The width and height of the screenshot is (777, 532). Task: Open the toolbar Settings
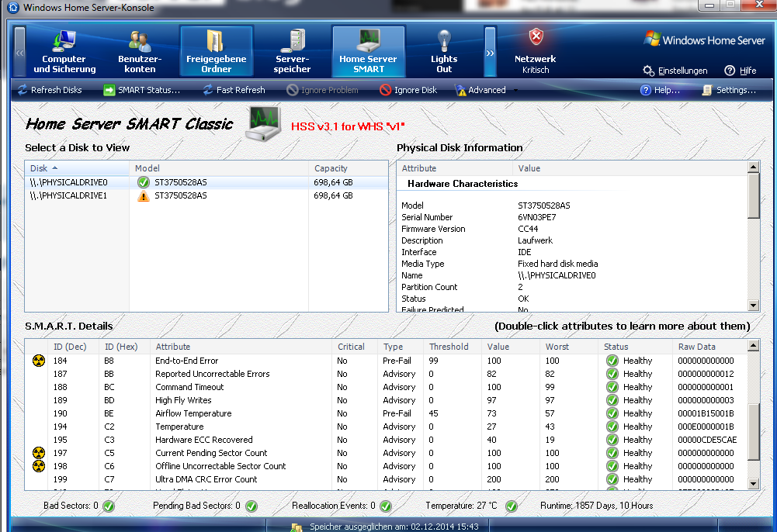point(729,90)
